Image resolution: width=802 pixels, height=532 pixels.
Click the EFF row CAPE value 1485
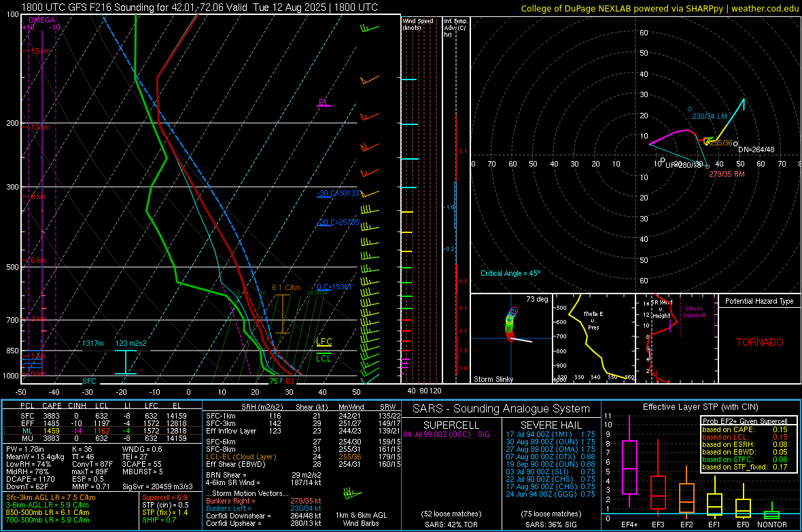click(51, 423)
